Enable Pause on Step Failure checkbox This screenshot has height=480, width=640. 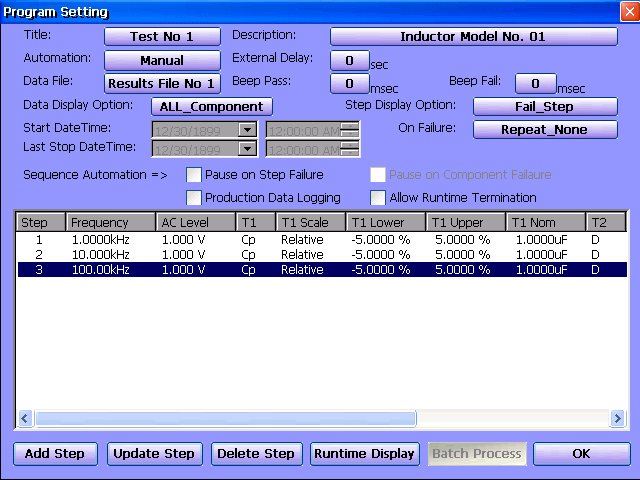(x=193, y=175)
